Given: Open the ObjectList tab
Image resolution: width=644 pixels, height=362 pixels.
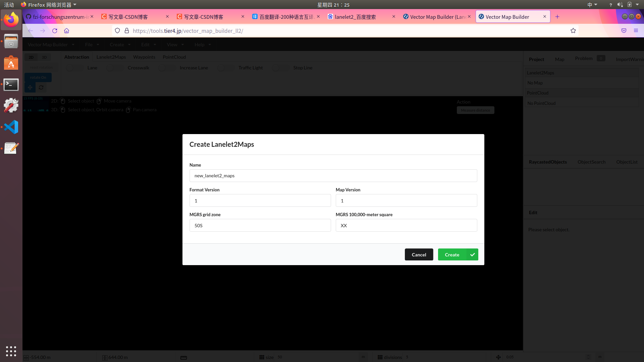Looking at the screenshot, I should (627, 162).
